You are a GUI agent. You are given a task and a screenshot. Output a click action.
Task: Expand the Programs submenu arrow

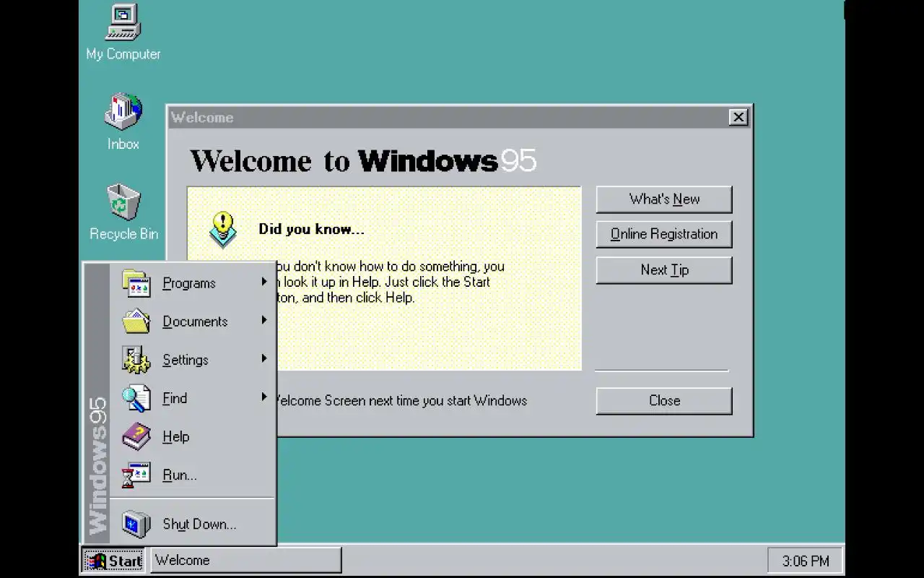tap(264, 282)
